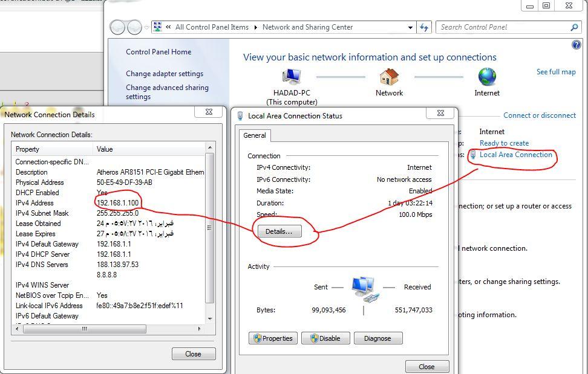Image resolution: width=588 pixels, height=374 pixels.
Task: Run Diagnose on the connection
Action: pos(378,338)
